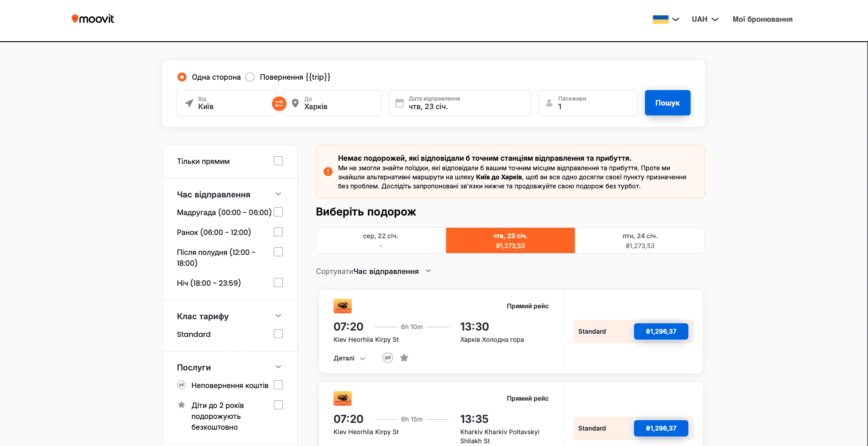Open Мої бронювання link

(763, 19)
